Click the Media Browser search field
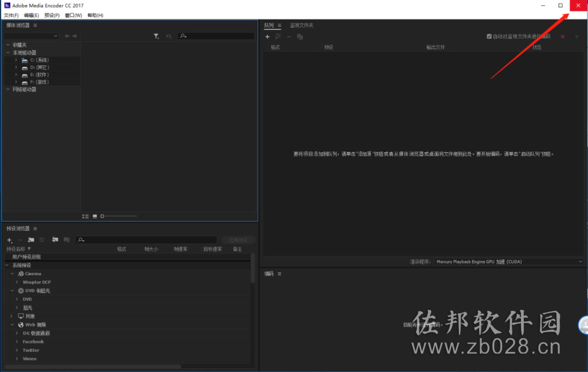Screen dimensions: 588x372 [216, 36]
